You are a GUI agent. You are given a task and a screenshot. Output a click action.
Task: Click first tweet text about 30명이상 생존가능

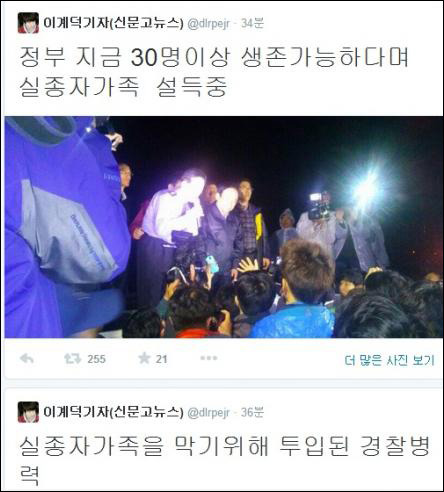point(213,72)
